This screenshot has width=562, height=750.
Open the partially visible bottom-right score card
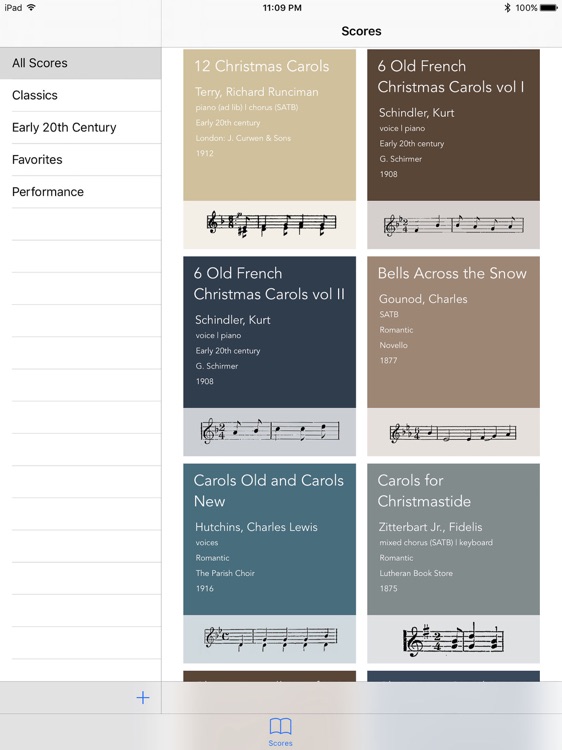tap(453, 676)
